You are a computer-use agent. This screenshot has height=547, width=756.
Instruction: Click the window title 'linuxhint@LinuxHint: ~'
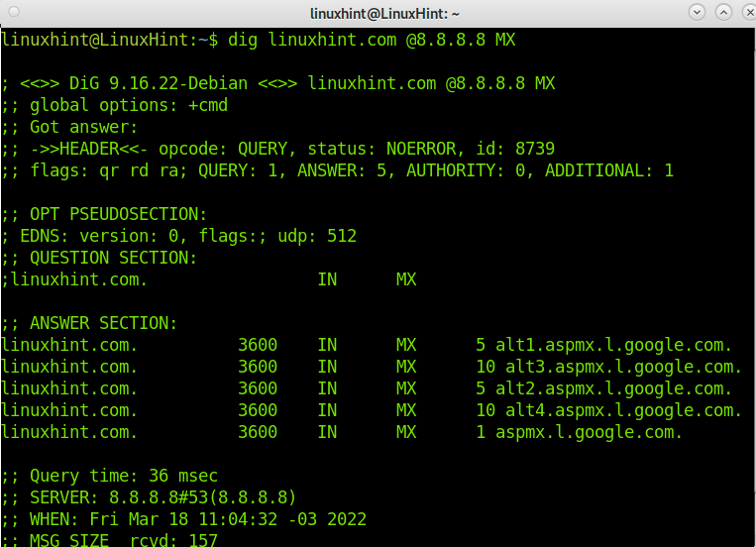click(384, 14)
